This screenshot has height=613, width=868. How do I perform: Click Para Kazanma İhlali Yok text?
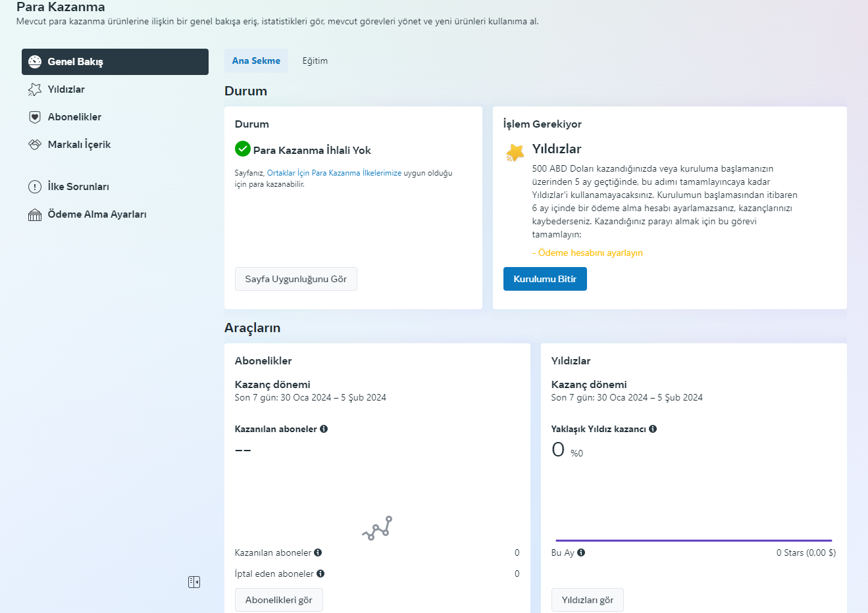pos(312,150)
